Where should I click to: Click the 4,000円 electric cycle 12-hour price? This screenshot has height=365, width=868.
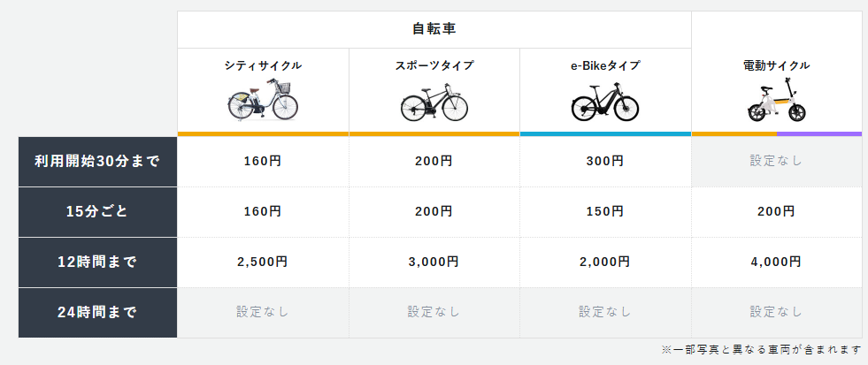[776, 262]
